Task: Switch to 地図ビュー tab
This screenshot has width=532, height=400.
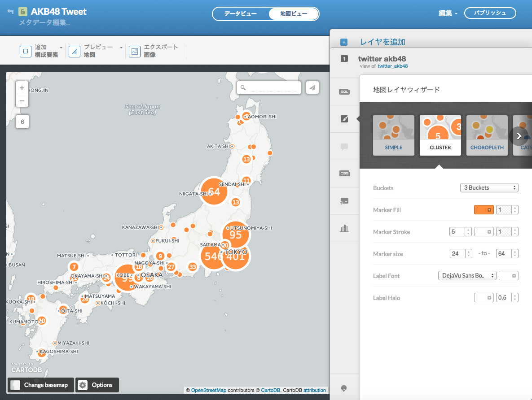Action: [294, 14]
